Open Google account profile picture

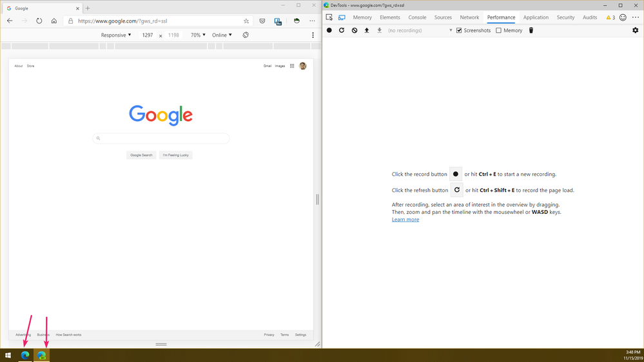(303, 66)
